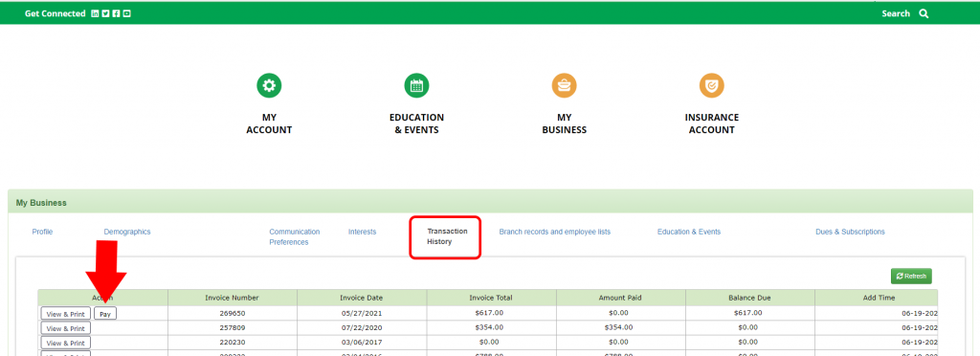Select invoice number 269650 cell
The height and width of the screenshot is (356, 980).
[x=232, y=313]
